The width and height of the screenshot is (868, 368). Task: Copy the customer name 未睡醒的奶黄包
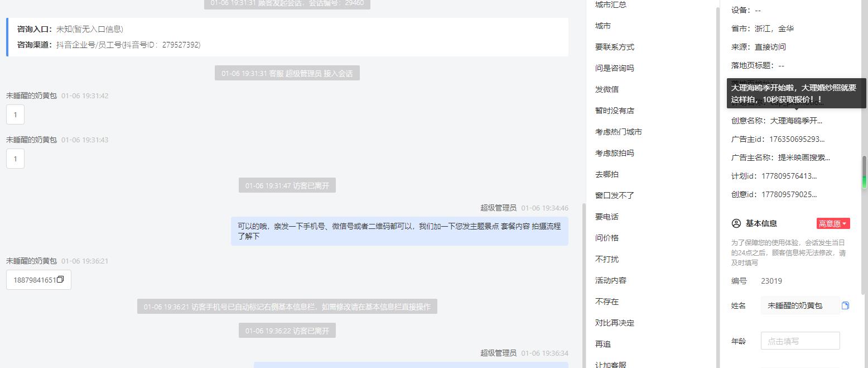(x=845, y=305)
